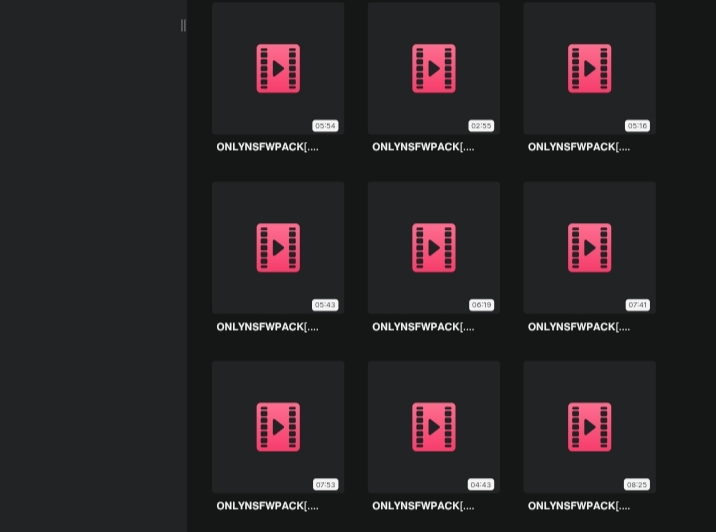The height and width of the screenshot is (532, 716).
Task: Open the video file icon with duration 05:43
Action: pos(278,248)
